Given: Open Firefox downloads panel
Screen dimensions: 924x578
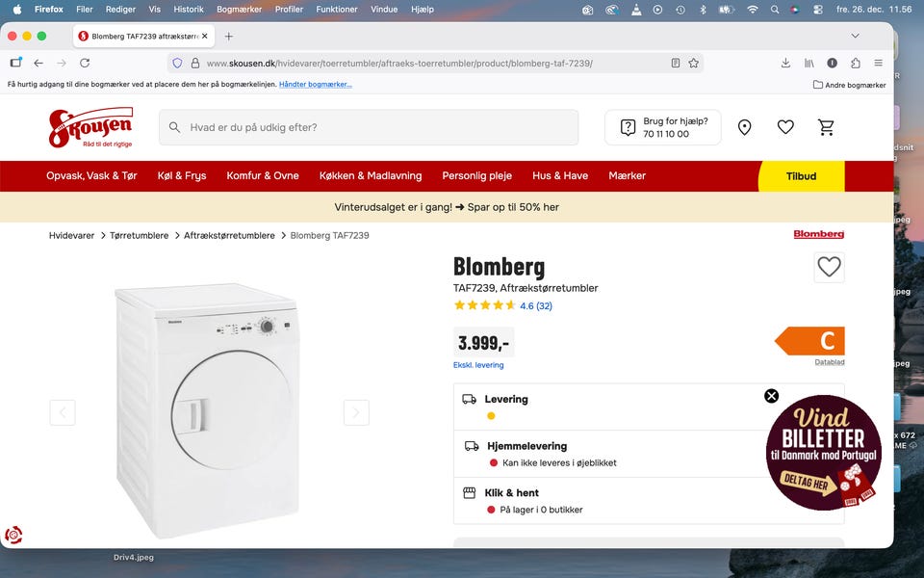Looking at the screenshot, I should (x=785, y=64).
